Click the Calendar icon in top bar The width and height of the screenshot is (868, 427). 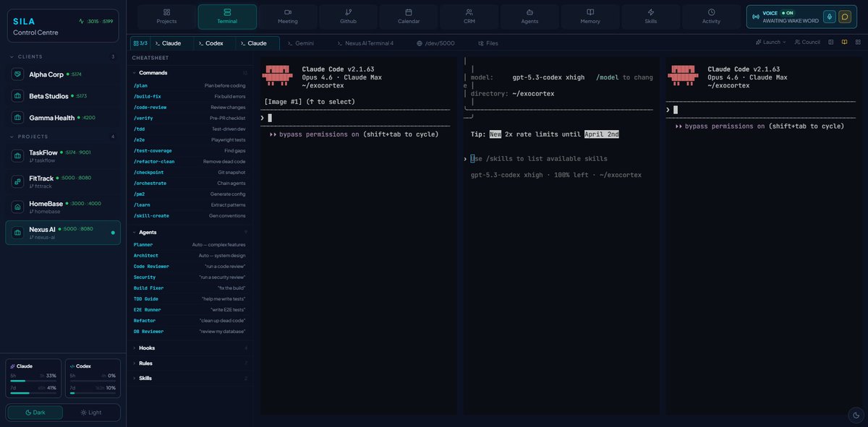[409, 12]
